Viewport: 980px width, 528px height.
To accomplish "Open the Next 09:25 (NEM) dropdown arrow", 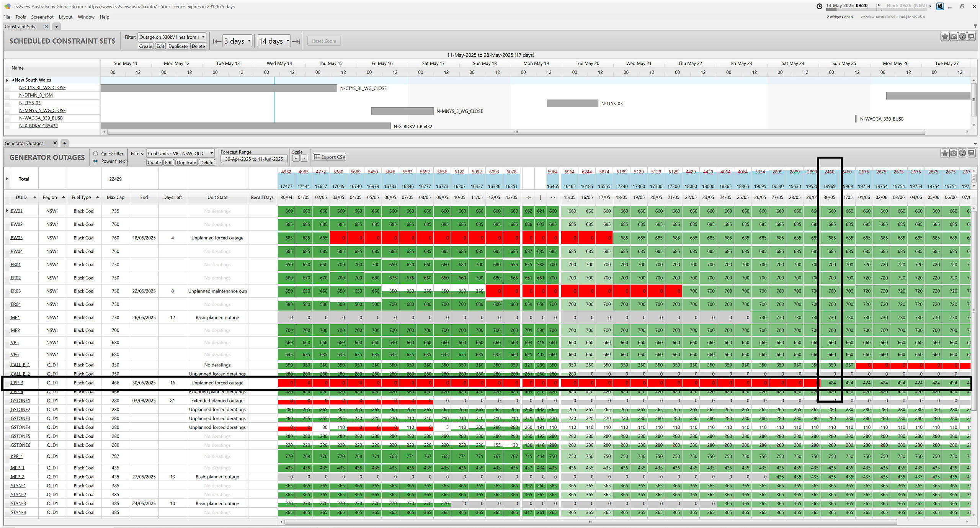I will 930,6.
